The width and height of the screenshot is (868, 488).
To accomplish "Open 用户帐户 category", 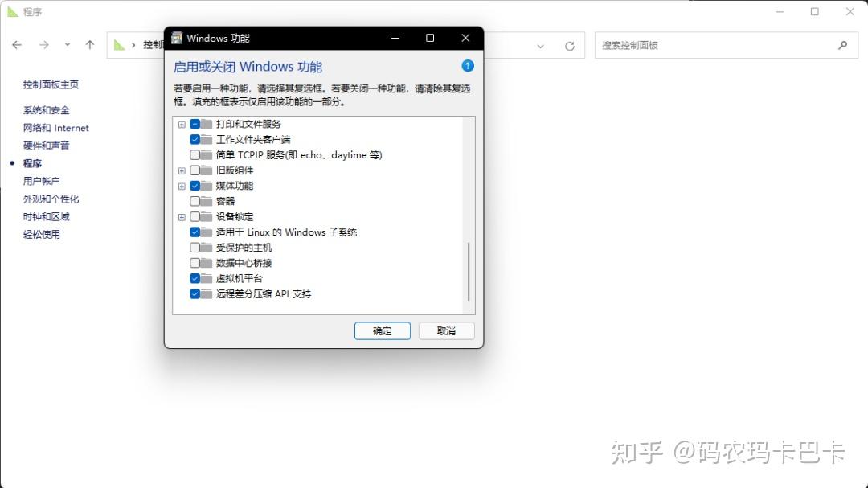I will (x=42, y=181).
